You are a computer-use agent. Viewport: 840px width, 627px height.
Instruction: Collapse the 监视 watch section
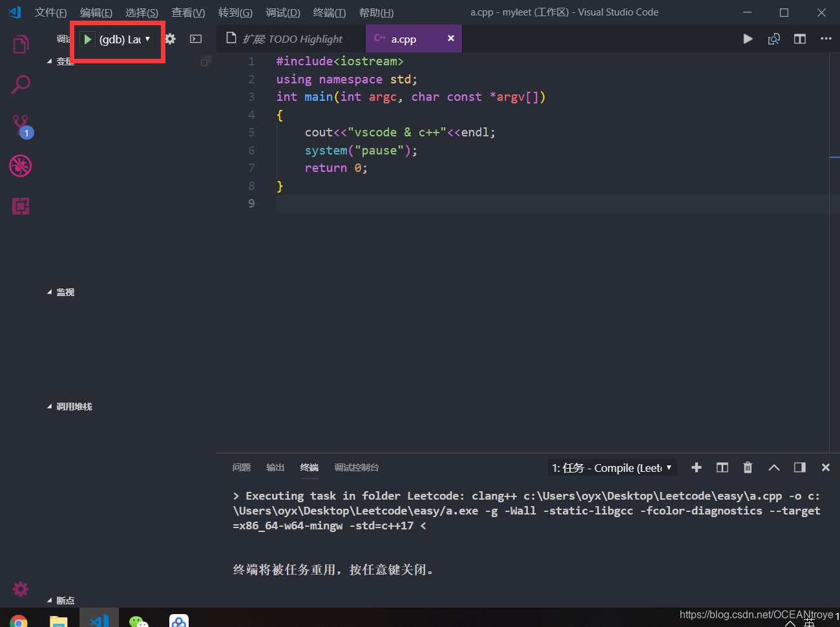61,292
